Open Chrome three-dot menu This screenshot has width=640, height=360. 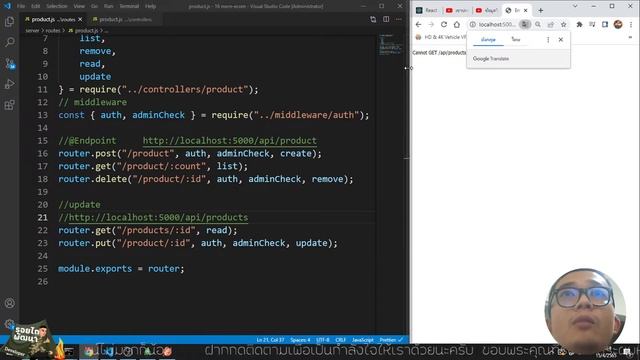[x=631, y=24]
